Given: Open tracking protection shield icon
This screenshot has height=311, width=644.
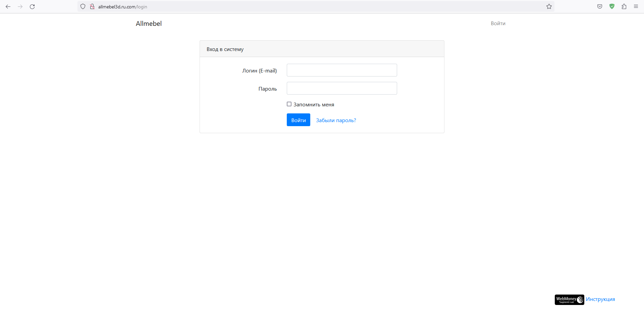Looking at the screenshot, I should [x=83, y=7].
